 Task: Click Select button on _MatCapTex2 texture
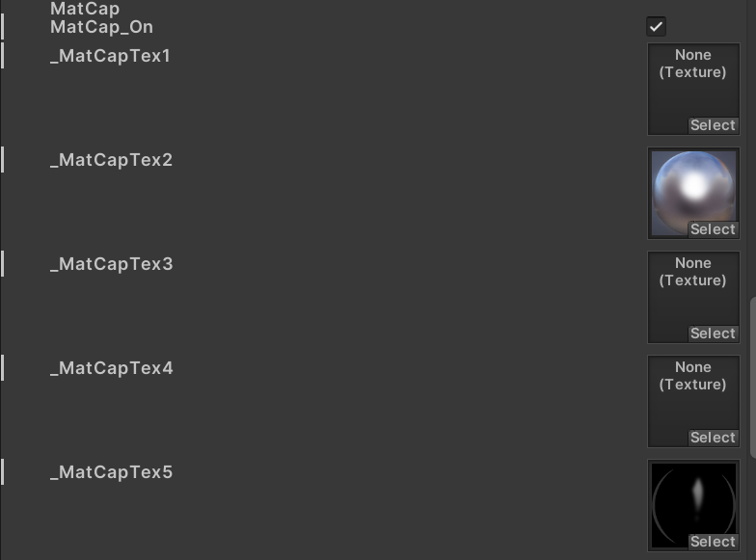713,229
